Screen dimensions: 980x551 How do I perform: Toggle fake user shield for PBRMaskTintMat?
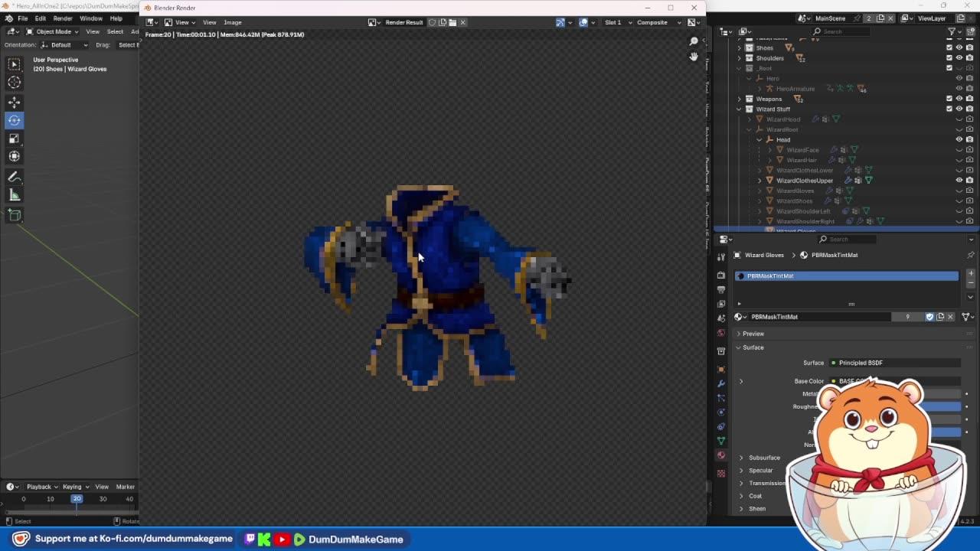click(929, 317)
